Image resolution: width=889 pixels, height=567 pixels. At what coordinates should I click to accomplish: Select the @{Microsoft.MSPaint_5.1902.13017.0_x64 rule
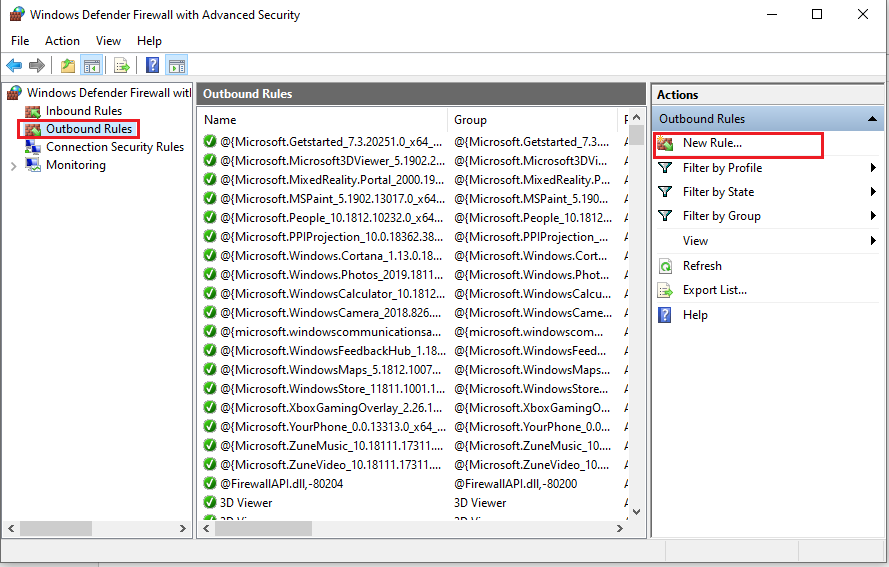[332, 198]
